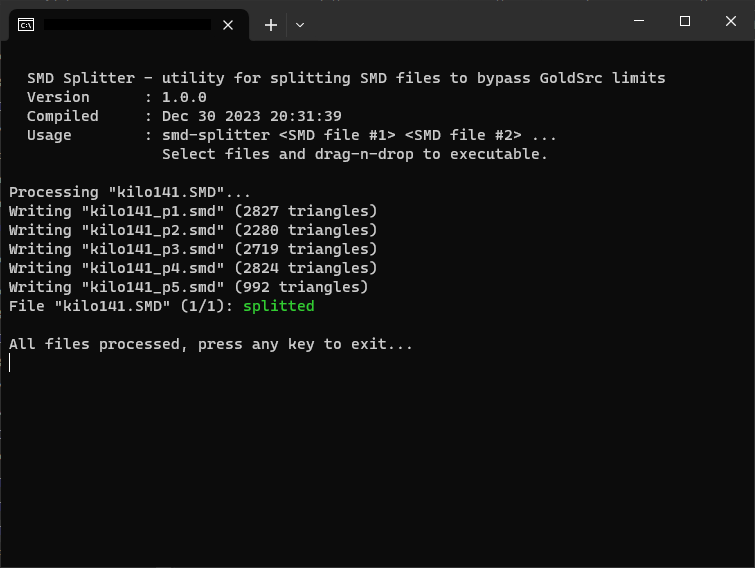Select the blacked-out tab title
The height and width of the screenshot is (568, 755).
127,25
